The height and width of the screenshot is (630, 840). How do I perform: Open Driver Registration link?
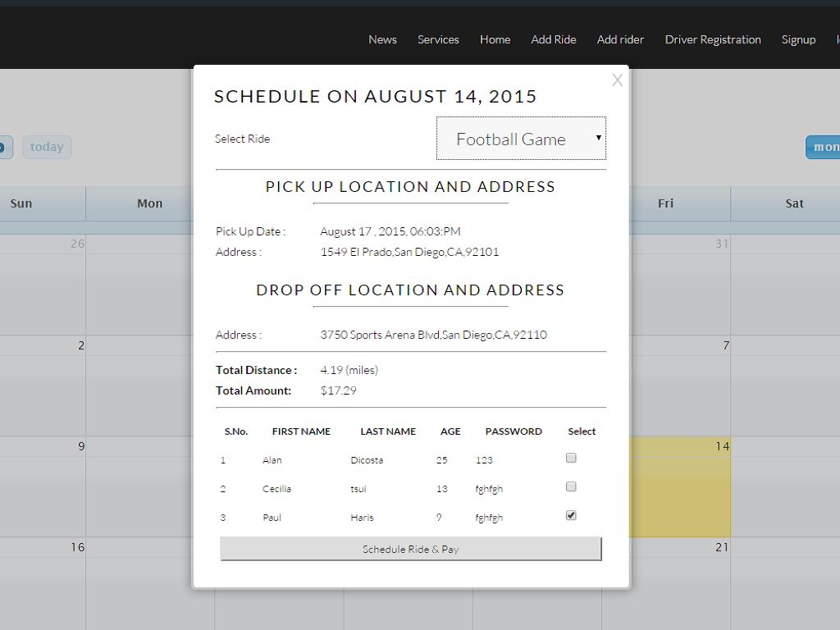713,39
